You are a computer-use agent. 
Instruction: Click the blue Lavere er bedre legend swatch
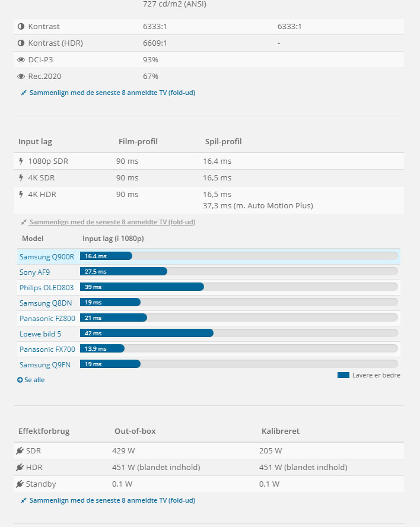pos(343,375)
